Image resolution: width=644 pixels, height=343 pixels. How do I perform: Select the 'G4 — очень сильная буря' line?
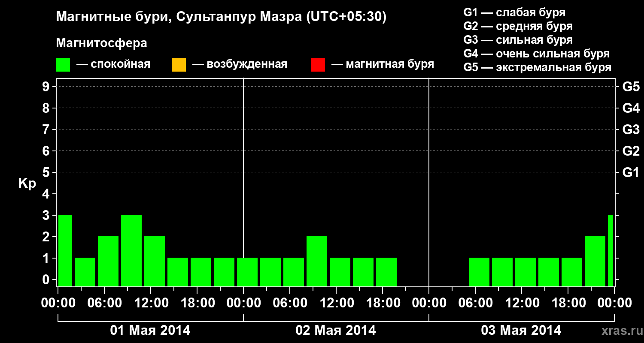click(x=536, y=54)
